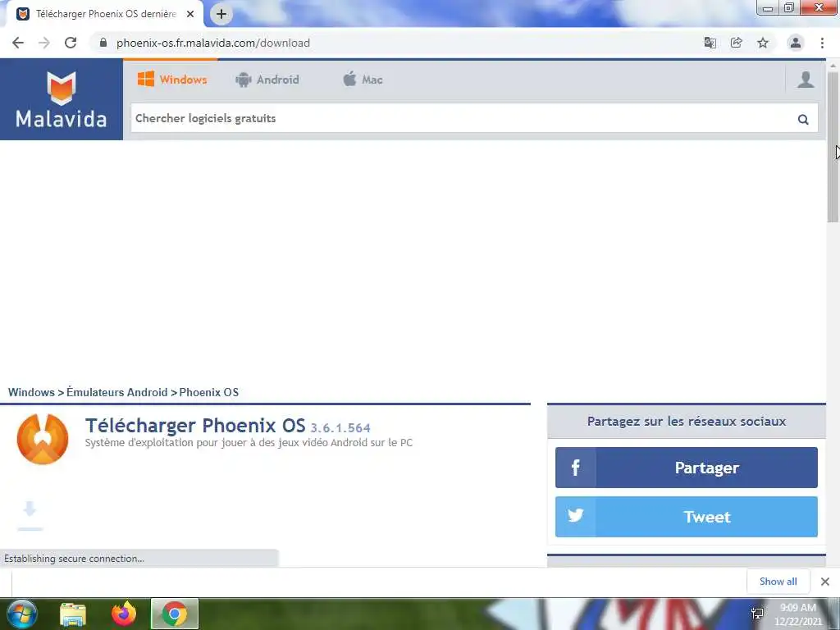Image resolution: width=840 pixels, height=630 pixels.
Task: Click the browser forward arrow
Action: [44, 43]
